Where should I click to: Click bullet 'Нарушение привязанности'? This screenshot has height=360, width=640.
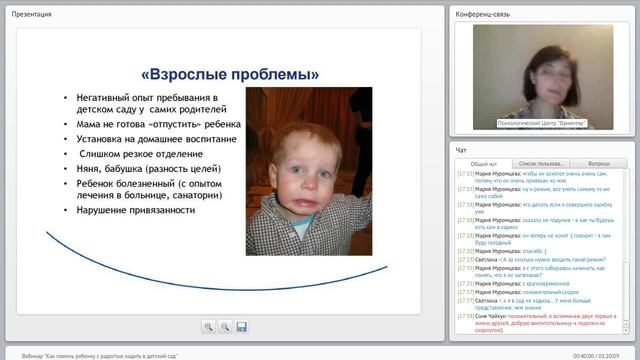tap(136, 210)
